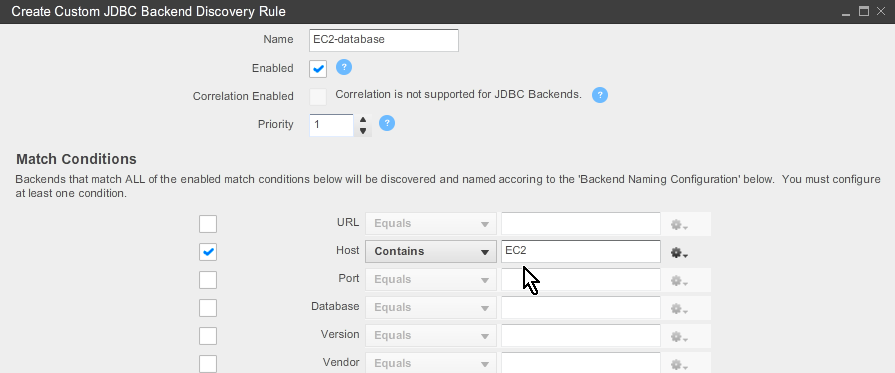Open help icon beside Correlation message
The image size is (895, 373).
click(600, 95)
